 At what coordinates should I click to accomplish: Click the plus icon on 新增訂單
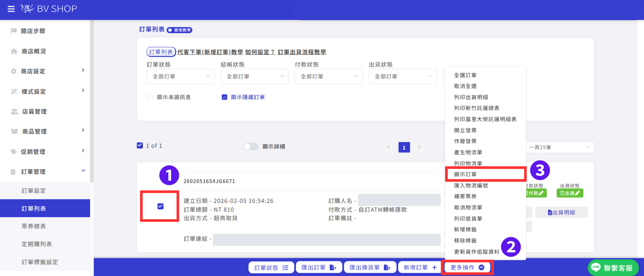(434, 267)
